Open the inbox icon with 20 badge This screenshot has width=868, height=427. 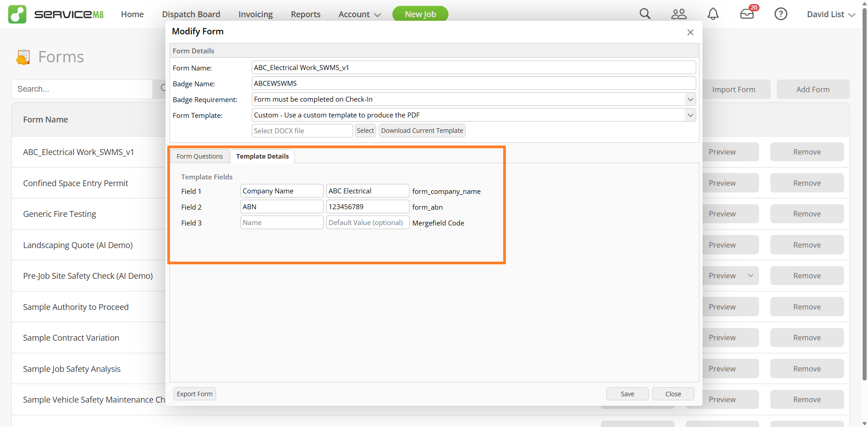(747, 14)
